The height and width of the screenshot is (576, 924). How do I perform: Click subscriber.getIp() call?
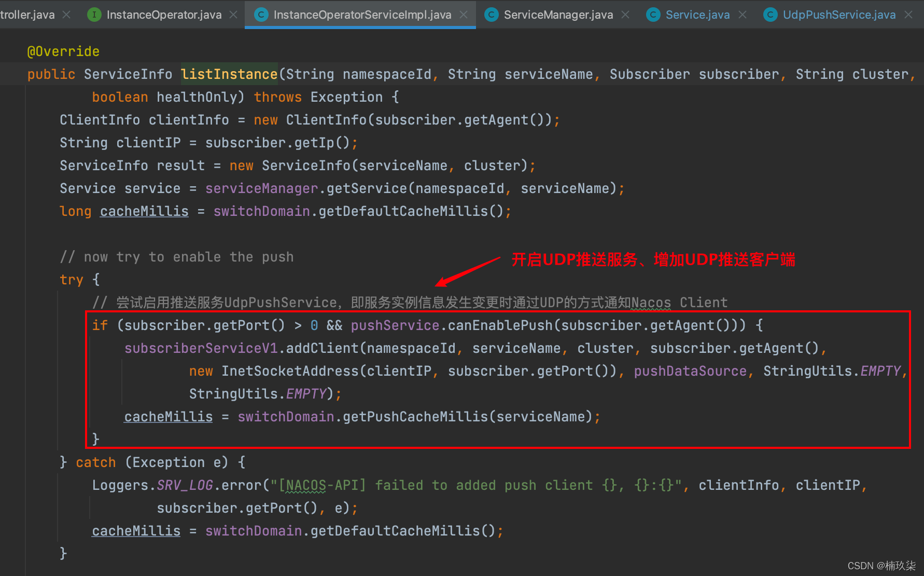point(277,143)
